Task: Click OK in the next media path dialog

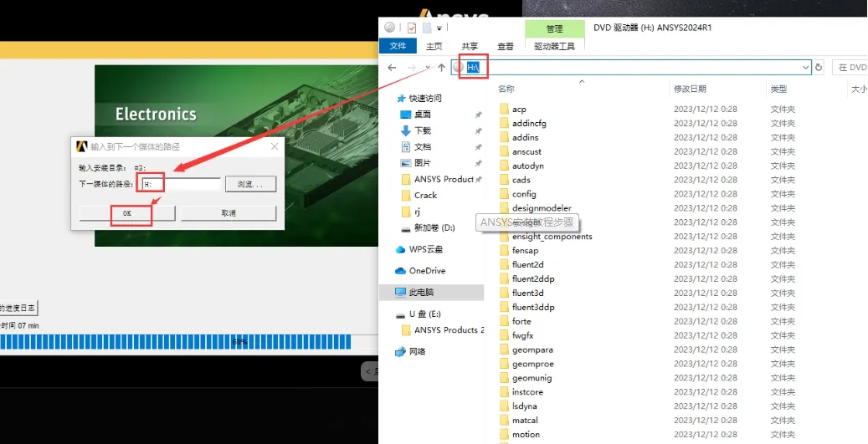Action: pos(127,213)
